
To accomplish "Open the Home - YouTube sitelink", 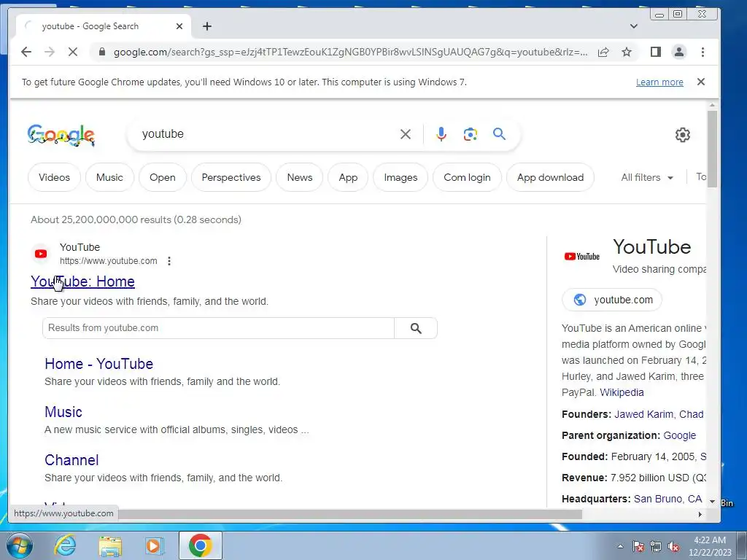I will tap(98, 364).
